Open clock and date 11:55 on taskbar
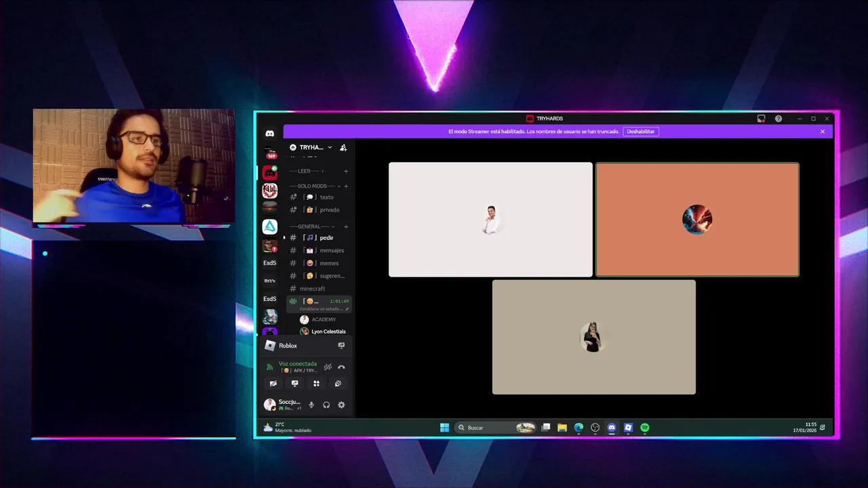Viewport: 868px width, 488px height. [x=805, y=428]
